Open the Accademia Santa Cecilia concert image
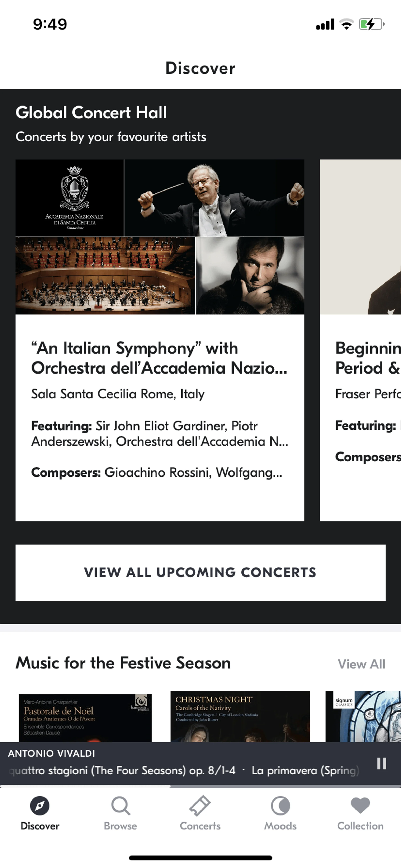 (160, 237)
